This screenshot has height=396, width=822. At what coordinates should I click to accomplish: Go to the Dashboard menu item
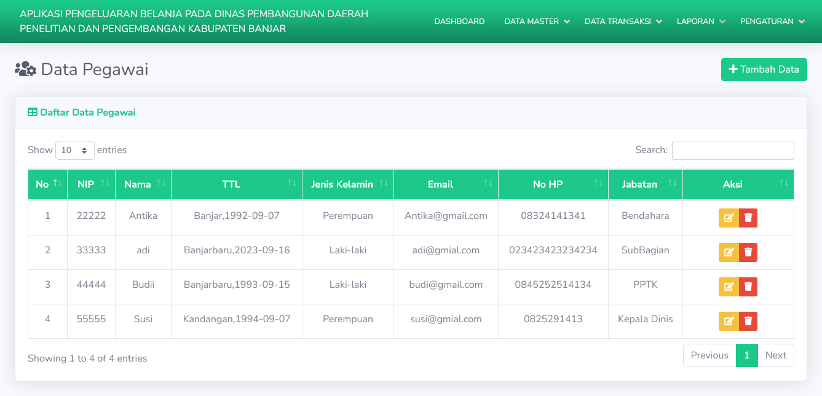click(x=459, y=22)
